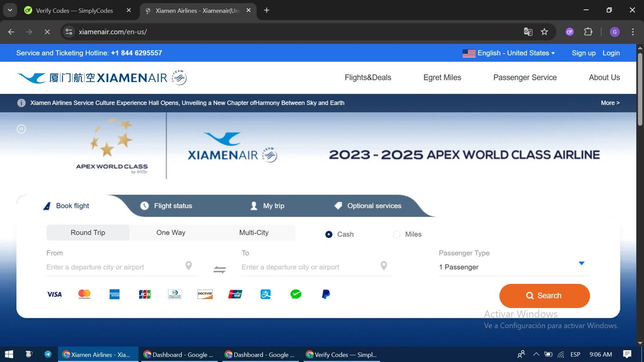Image resolution: width=644 pixels, height=362 pixels.
Task: Click the browser address bar URL
Action: [113, 32]
